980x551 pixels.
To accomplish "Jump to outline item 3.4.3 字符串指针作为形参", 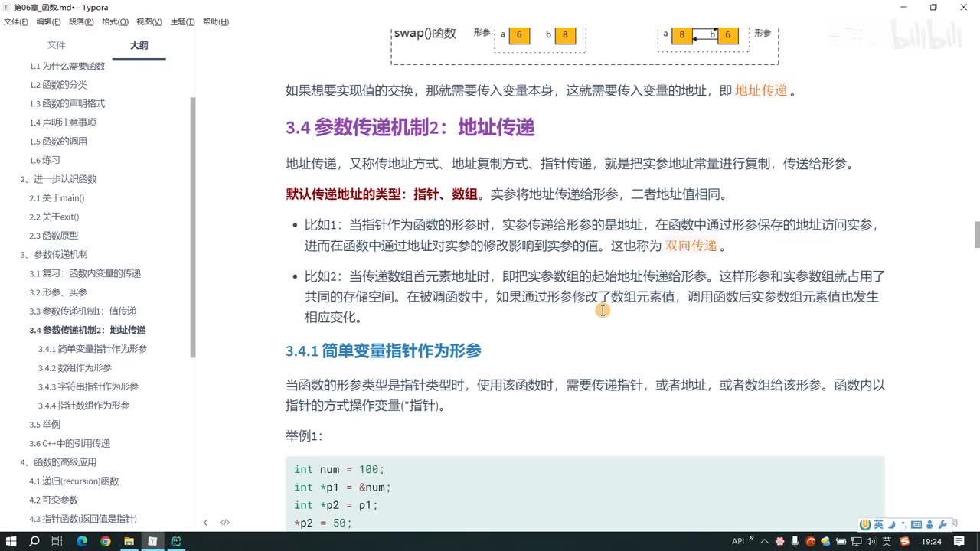I will click(x=88, y=386).
